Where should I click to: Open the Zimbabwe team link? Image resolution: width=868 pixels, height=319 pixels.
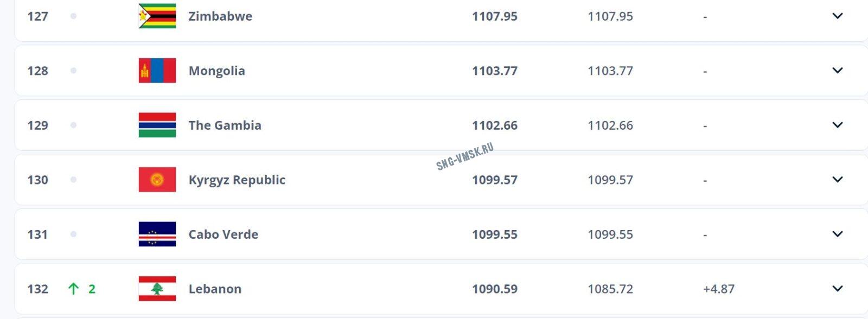[220, 16]
